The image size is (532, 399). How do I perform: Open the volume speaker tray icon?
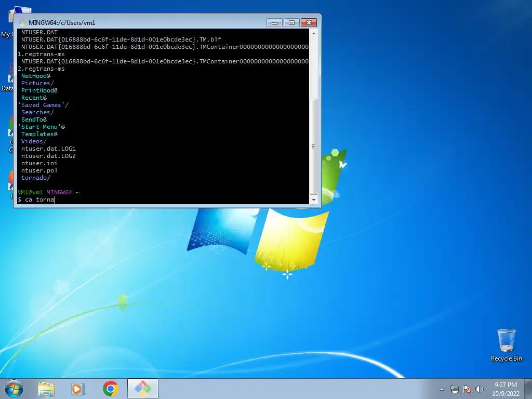480,389
